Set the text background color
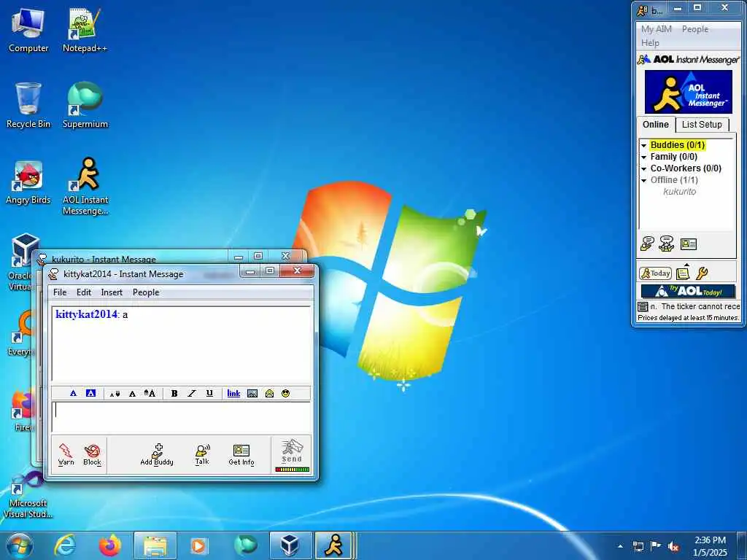 [90, 393]
